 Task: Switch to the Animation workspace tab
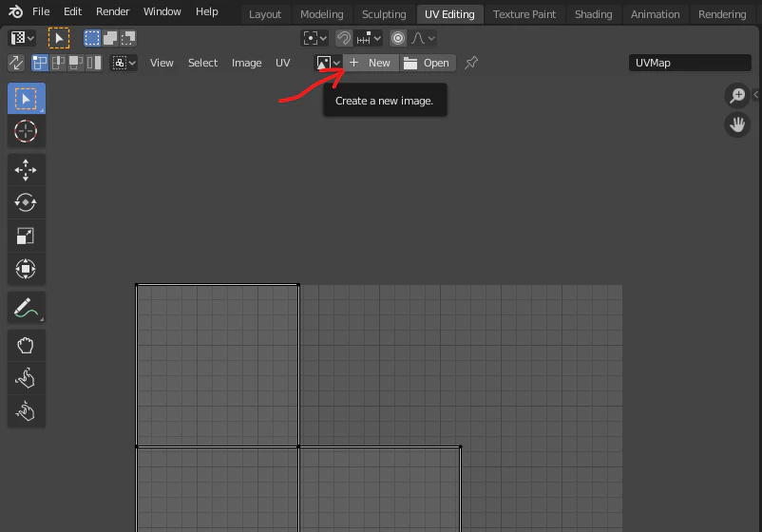[x=655, y=14]
